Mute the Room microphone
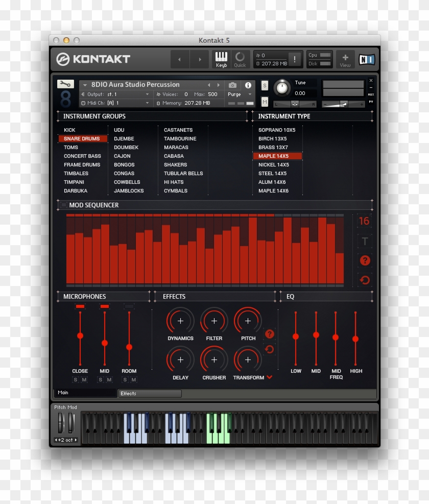The height and width of the screenshot is (504, 429). pos(134,379)
